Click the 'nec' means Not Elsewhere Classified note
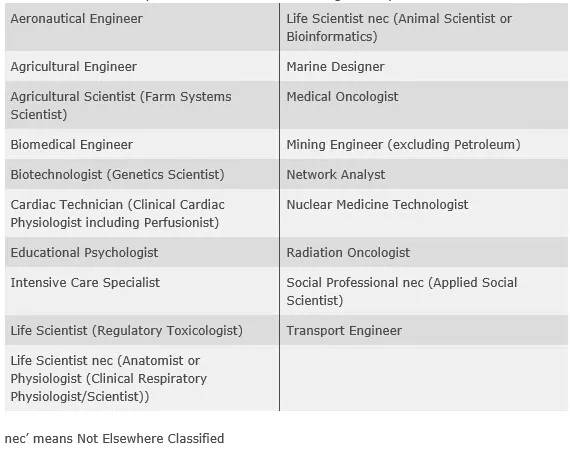Viewport: 570px width, 458px height. [115, 438]
